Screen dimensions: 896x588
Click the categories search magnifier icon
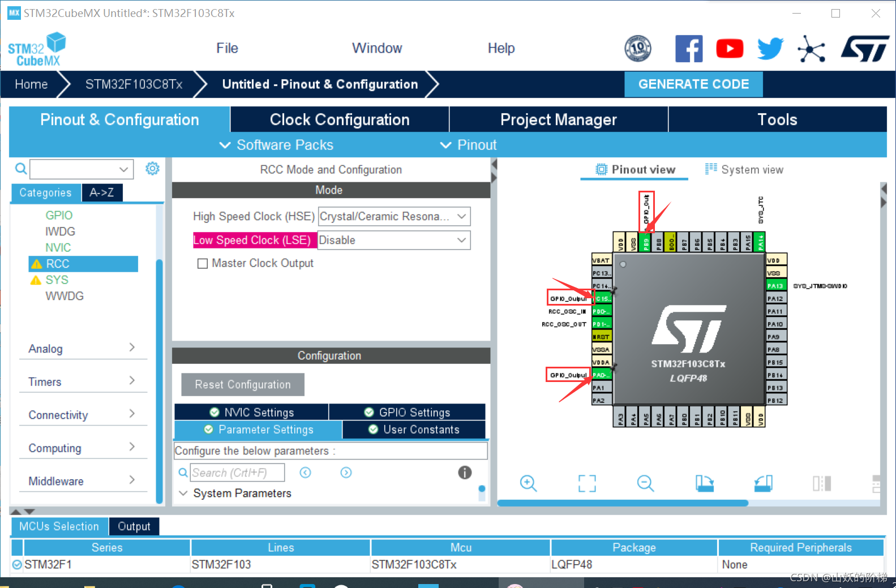pyautogui.click(x=20, y=169)
